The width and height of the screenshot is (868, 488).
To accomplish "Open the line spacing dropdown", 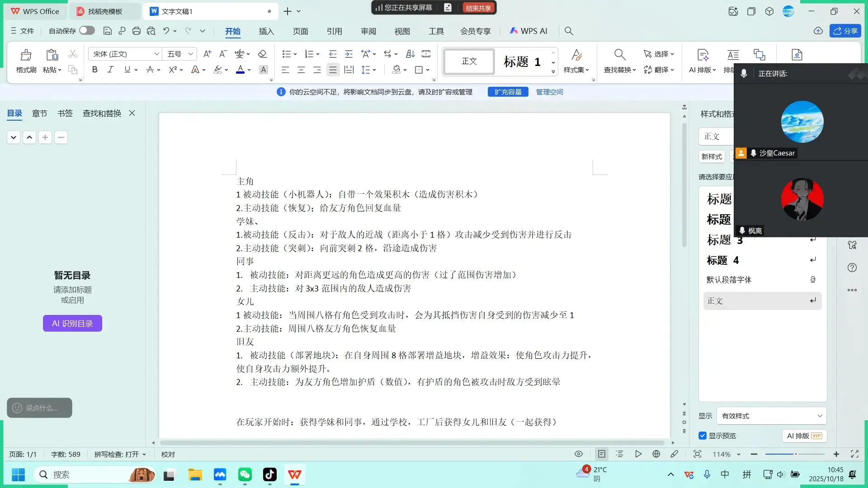I will point(368,70).
